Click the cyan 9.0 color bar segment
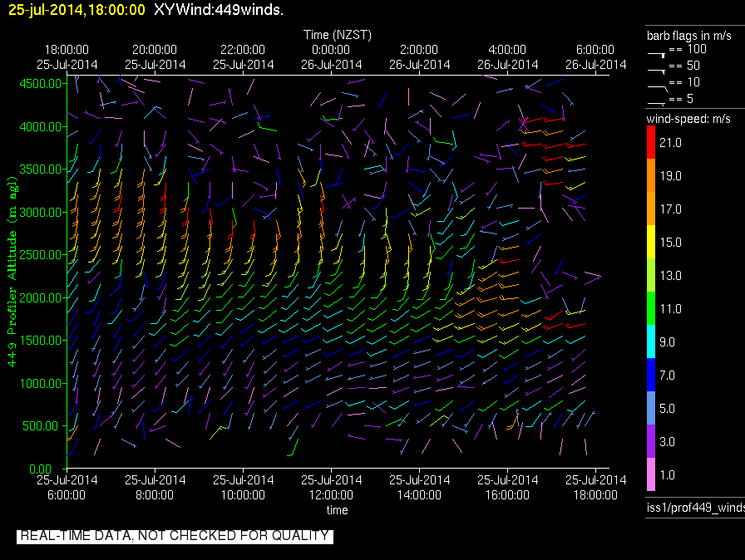Image resolution: width=745 pixels, height=560 pixels. (x=651, y=341)
